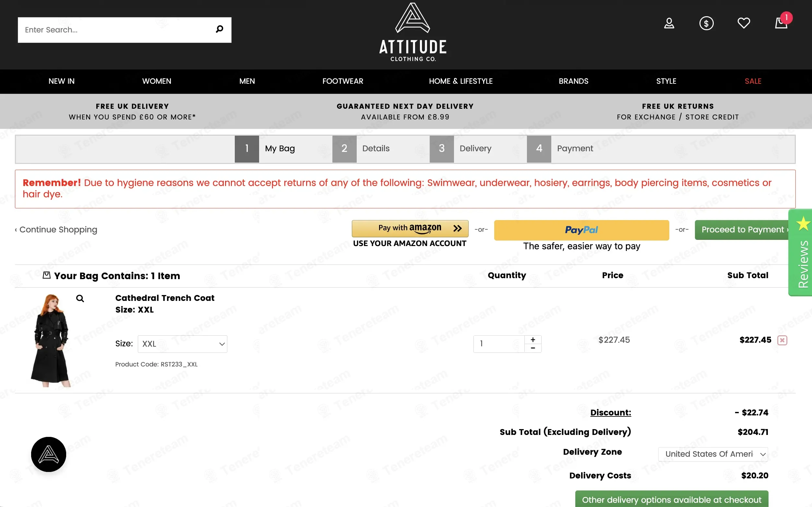812x507 pixels.
Task: Open the SALE menu
Action: 753,81
